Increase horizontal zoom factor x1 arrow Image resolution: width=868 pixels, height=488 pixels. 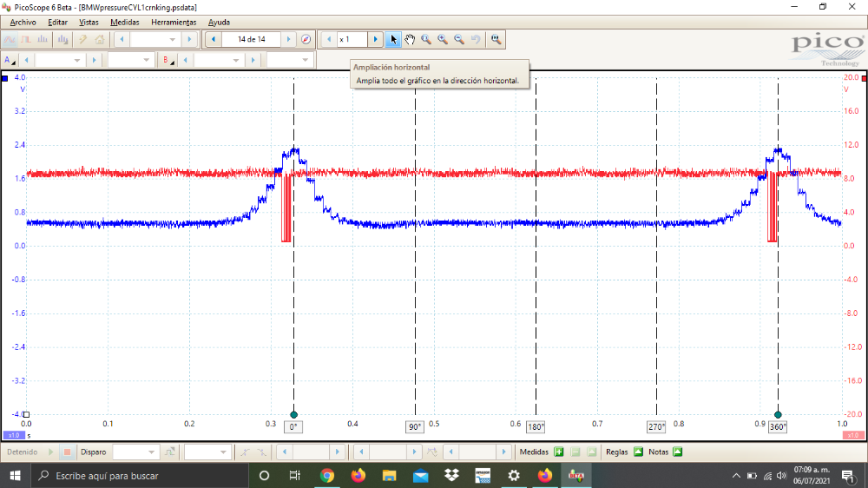(x=375, y=39)
